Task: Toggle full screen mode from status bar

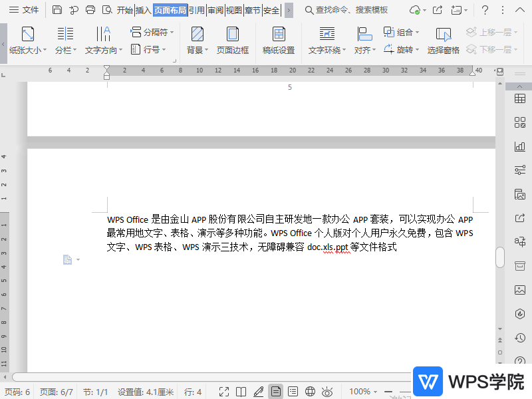Action: click(x=224, y=392)
